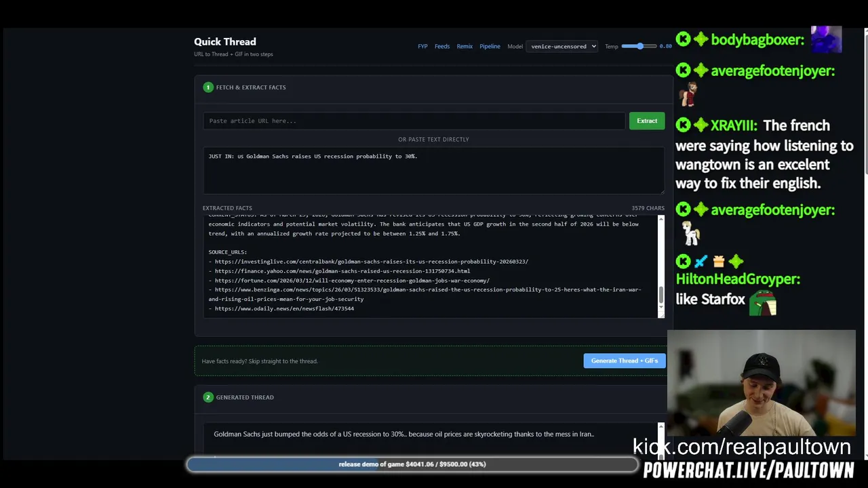Open the FYP navigation link
Viewport: 868px width, 488px height.
point(422,47)
